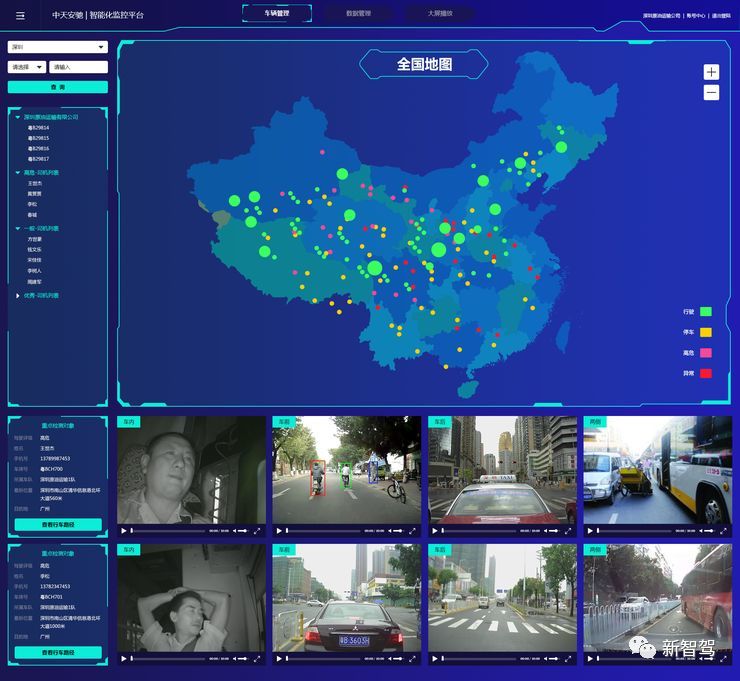Mute the cyclists detection video

(390, 531)
